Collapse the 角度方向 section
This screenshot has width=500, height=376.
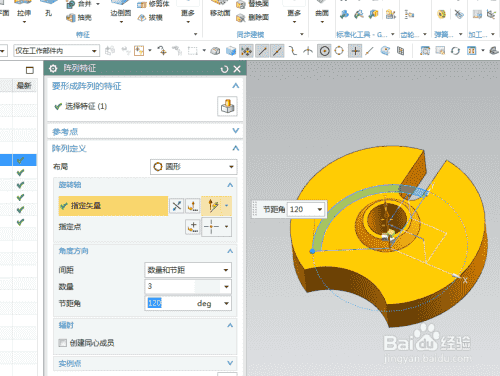pos(230,251)
